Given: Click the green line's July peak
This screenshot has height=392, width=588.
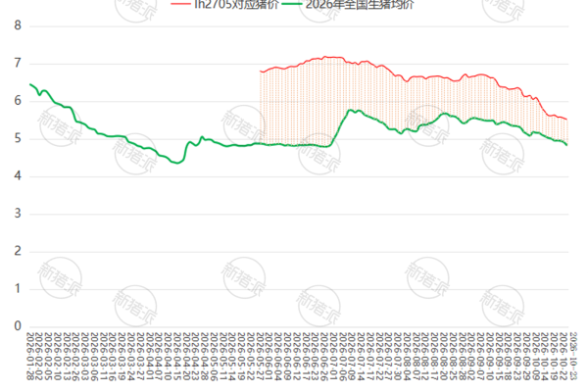Looking at the screenshot, I should tap(350, 110).
